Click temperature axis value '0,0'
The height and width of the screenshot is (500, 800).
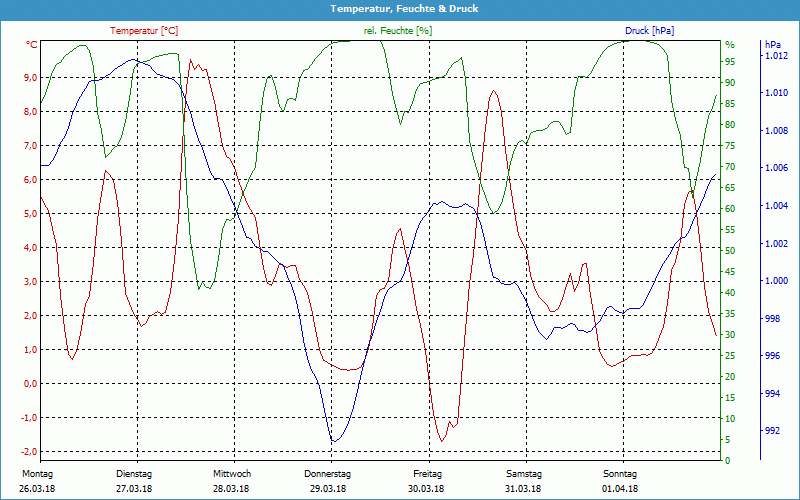(31, 384)
